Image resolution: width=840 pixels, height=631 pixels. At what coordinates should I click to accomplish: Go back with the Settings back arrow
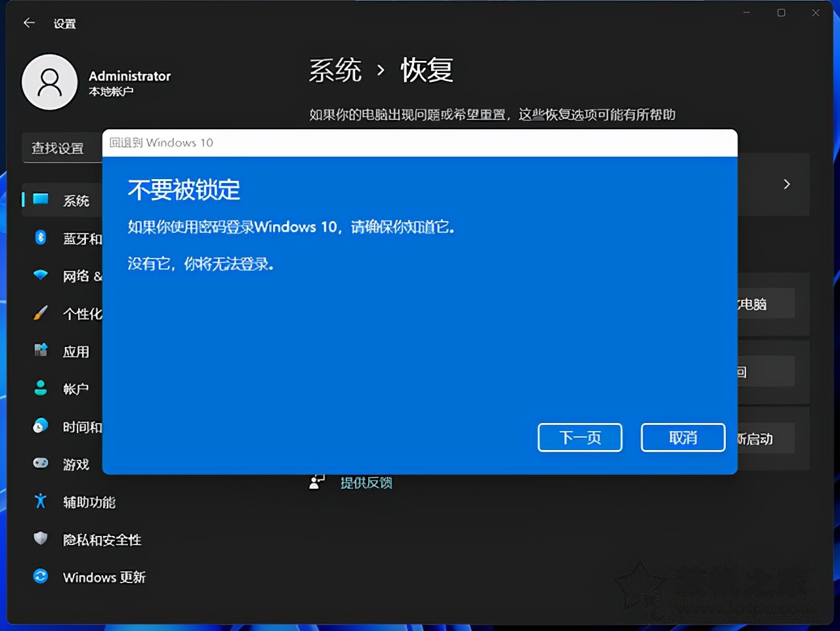click(x=29, y=23)
